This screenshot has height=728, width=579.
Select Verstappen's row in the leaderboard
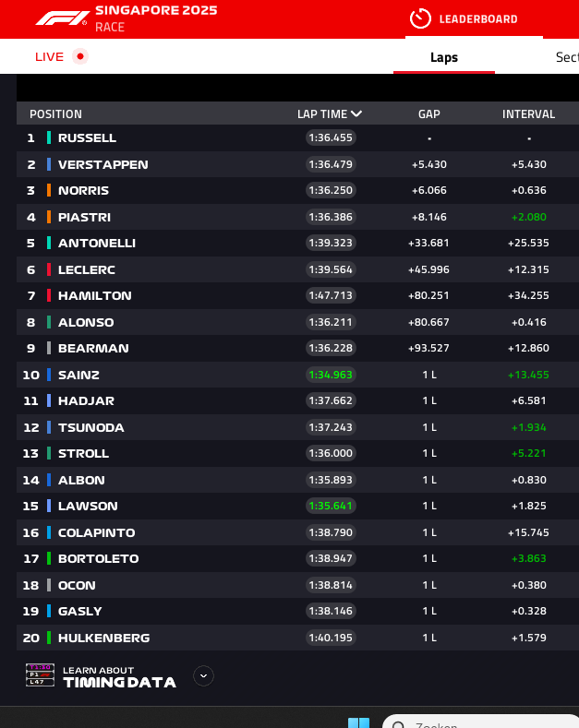click(103, 164)
